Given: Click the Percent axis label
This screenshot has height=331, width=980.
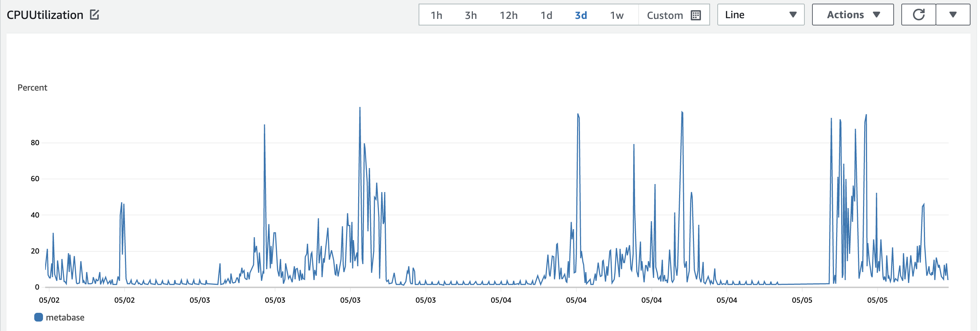Looking at the screenshot, I should pos(32,87).
